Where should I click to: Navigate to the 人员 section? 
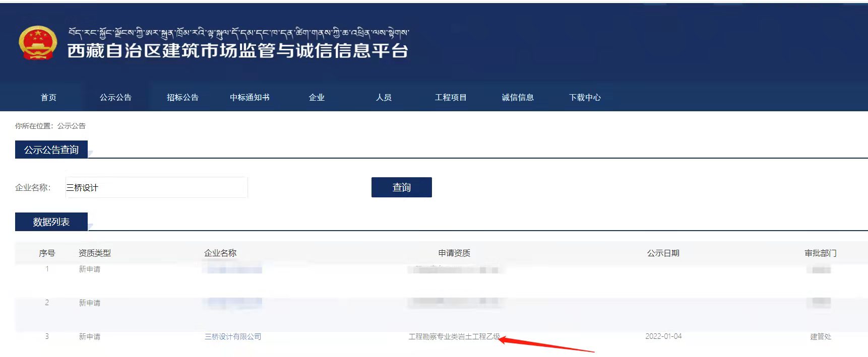pos(384,98)
